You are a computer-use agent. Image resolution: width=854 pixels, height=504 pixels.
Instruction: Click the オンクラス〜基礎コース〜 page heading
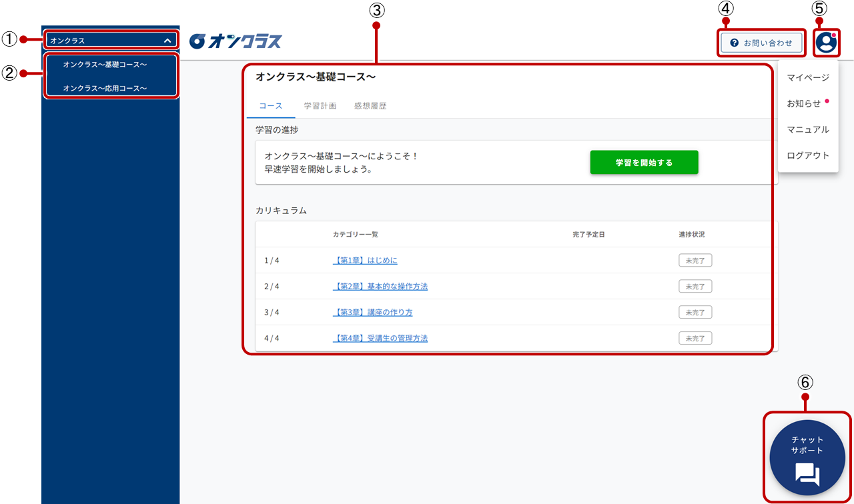click(316, 77)
